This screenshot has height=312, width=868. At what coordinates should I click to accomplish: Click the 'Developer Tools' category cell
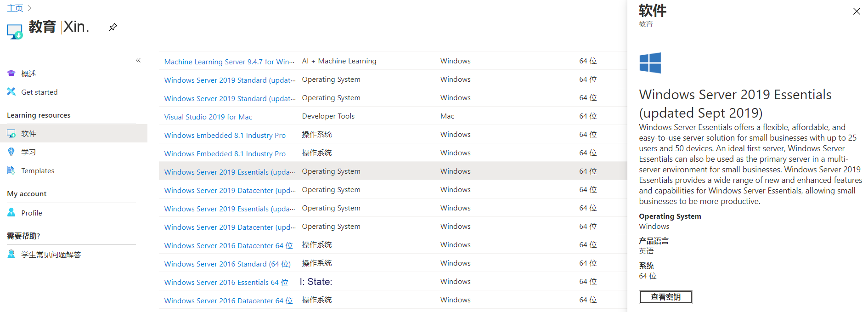[x=328, y=116]
